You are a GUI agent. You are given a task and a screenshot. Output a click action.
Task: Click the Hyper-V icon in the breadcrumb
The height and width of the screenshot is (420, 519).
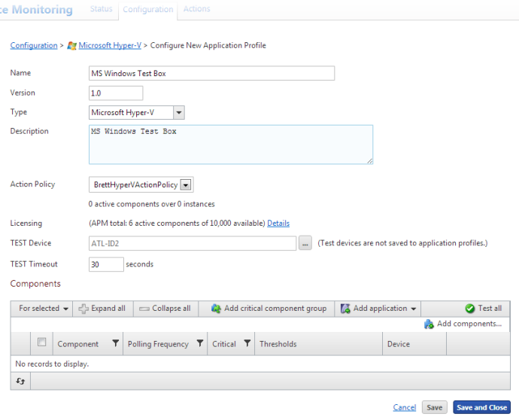pos(71,46)
